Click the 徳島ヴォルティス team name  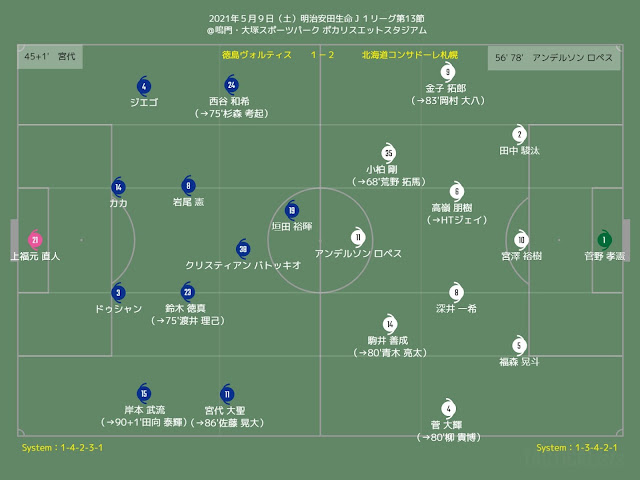click(257, 55)
